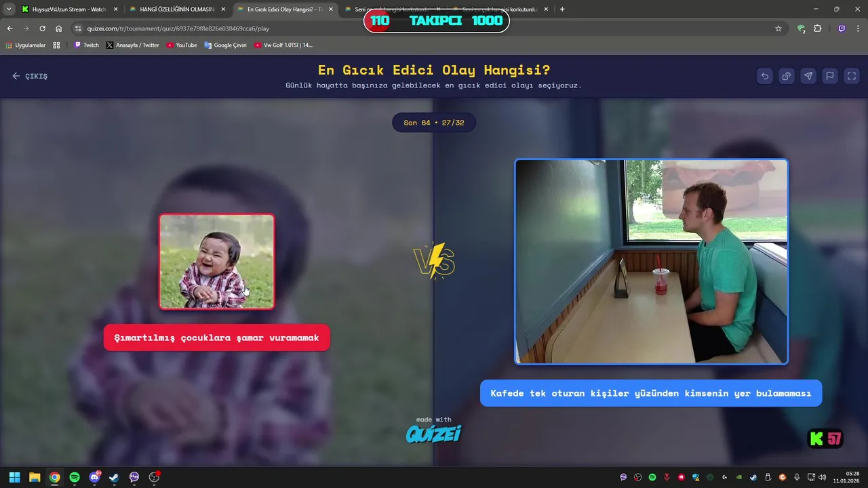
Task: Open File Explorer from the taskbar
Action: tap(35, 477)
